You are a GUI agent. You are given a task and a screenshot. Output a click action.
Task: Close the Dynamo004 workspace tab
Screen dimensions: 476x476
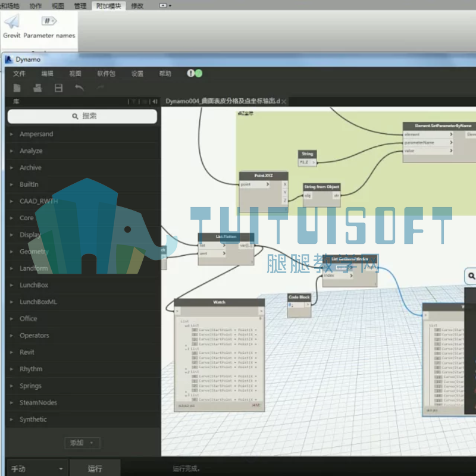[284, 102]
